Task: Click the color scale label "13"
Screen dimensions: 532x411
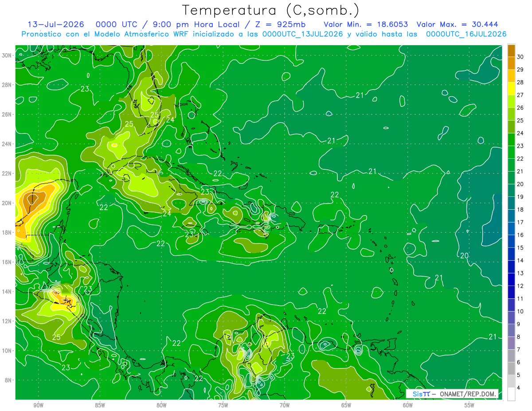Action: (520, 273)
